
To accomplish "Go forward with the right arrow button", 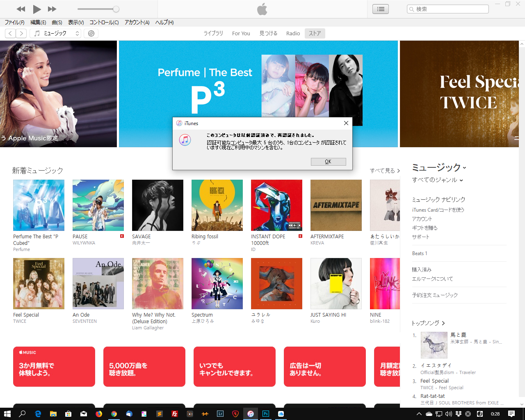I will (21, 34).
